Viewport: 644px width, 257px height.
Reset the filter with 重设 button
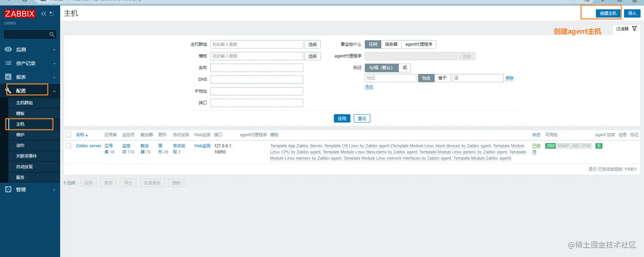pyautogui.click(x=362, y=118)
